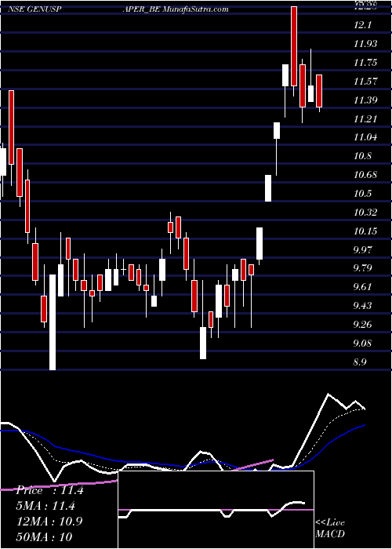Select the 11.93 price axis label
The image size is (392, 549).
[x=365, y=44]
